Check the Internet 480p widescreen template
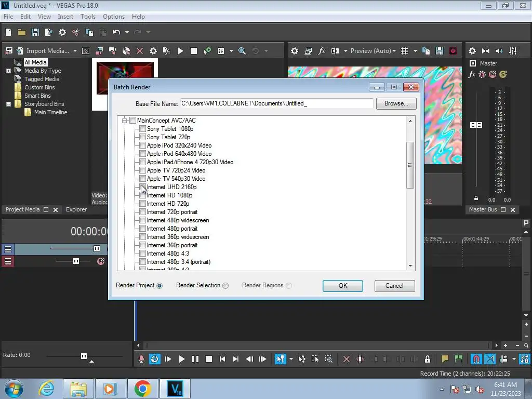This screenshot has height=399, width=532. coord(142,220)
